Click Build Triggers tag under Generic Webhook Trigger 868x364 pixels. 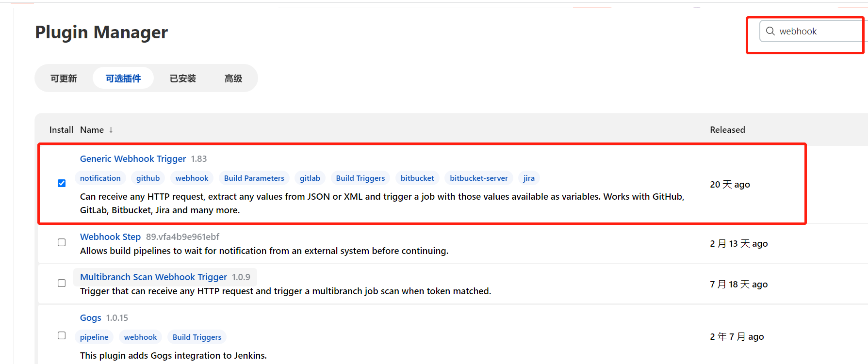click(x=360, y=178)
